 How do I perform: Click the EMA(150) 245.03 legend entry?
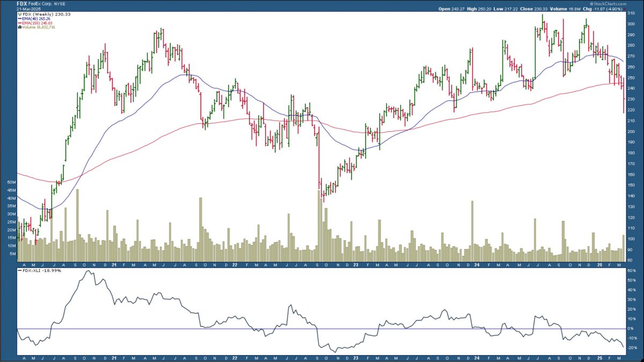point(37,24)
